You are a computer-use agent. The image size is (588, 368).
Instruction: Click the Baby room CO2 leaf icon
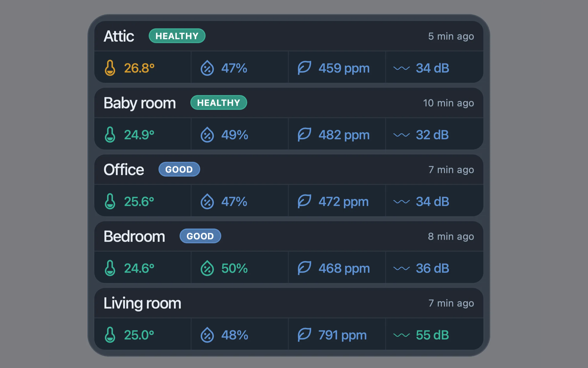point(304,135)
